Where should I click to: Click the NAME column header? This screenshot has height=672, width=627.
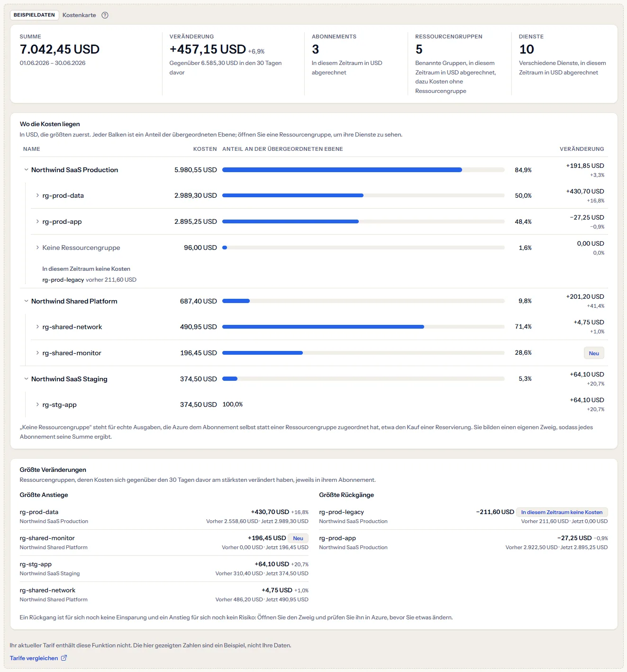pyautogui.click(x=32, y=149)
